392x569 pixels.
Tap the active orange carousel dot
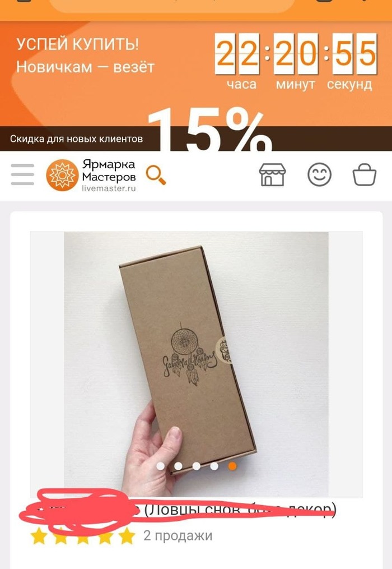[232, 466]
